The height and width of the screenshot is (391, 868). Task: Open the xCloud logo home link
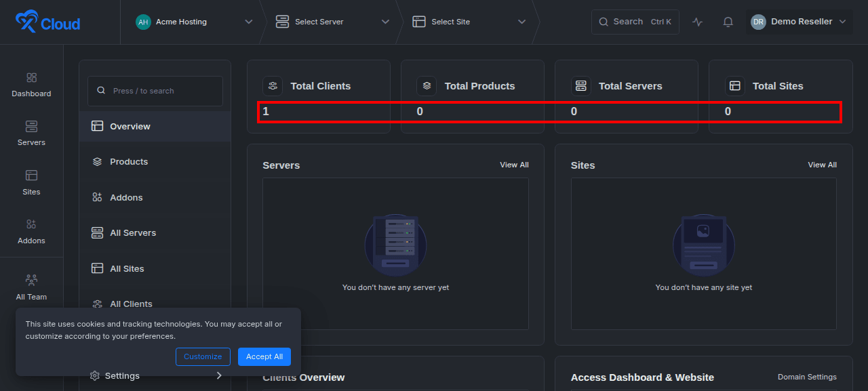click(x=47, y=22)
